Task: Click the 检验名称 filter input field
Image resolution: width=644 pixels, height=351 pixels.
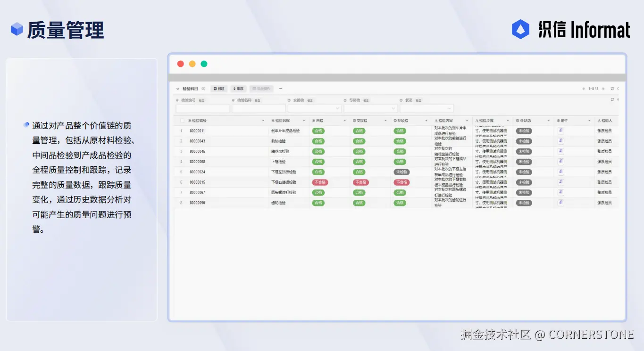Action: [x=259, y=108]
